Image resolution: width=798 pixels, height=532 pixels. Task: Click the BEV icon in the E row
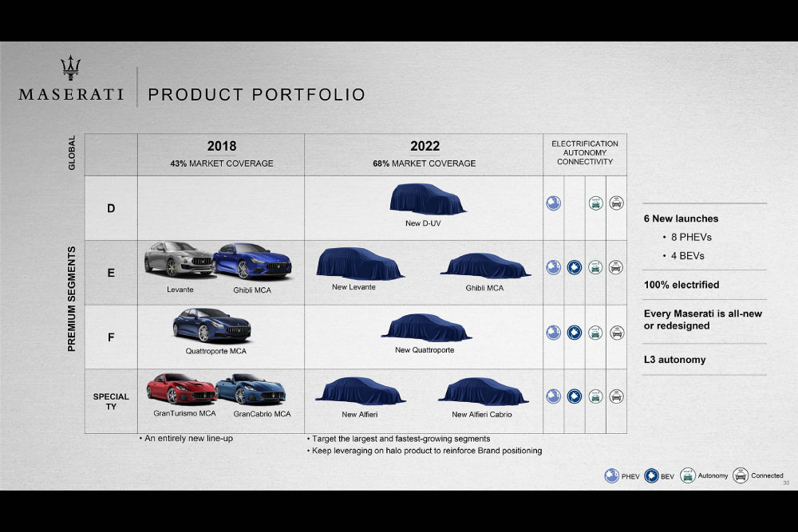pos(574,267)
